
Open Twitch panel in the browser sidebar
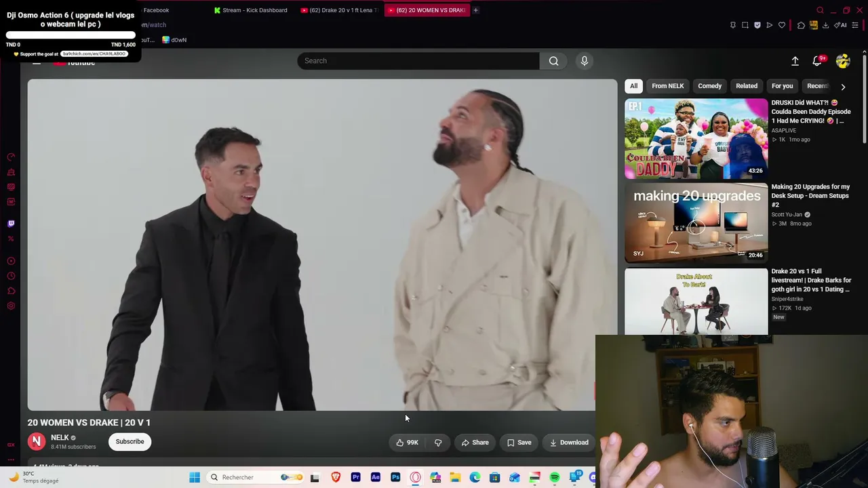pos(11,224)
